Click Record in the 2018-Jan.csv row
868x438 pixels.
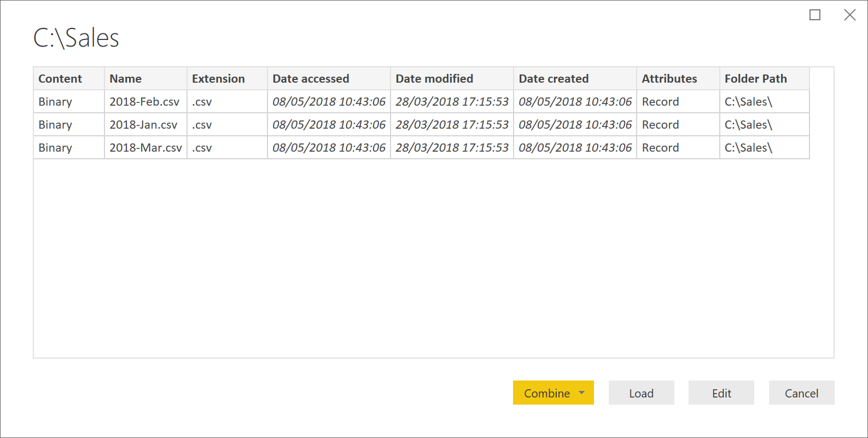pos(660,125)
